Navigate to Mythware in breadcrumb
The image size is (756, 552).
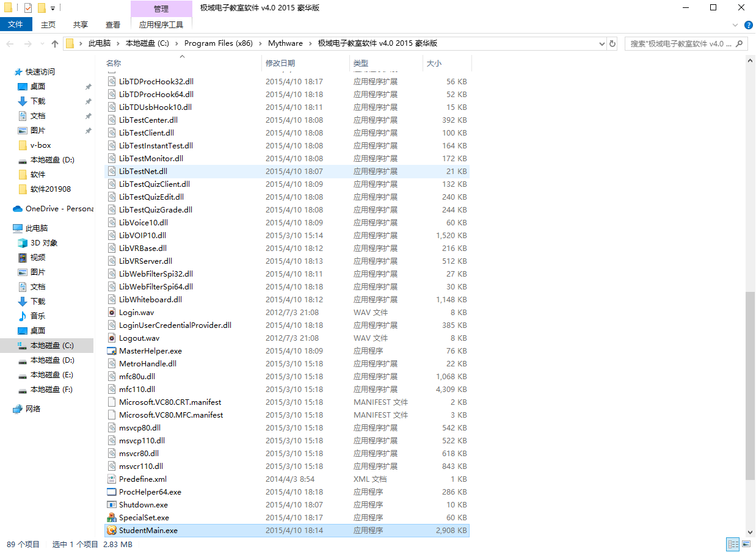coord(285,43)
